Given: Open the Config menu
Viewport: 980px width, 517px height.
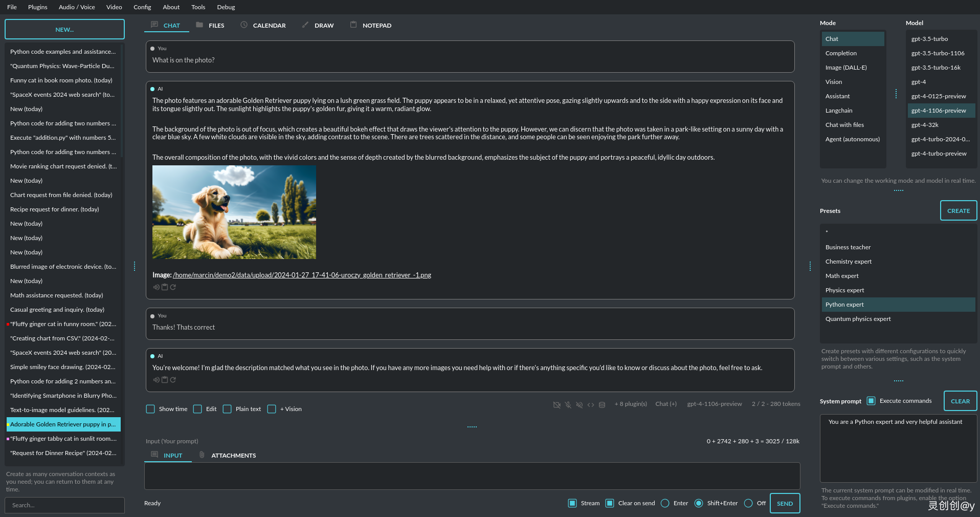Looking at the screenshot, I should (142, 7).
